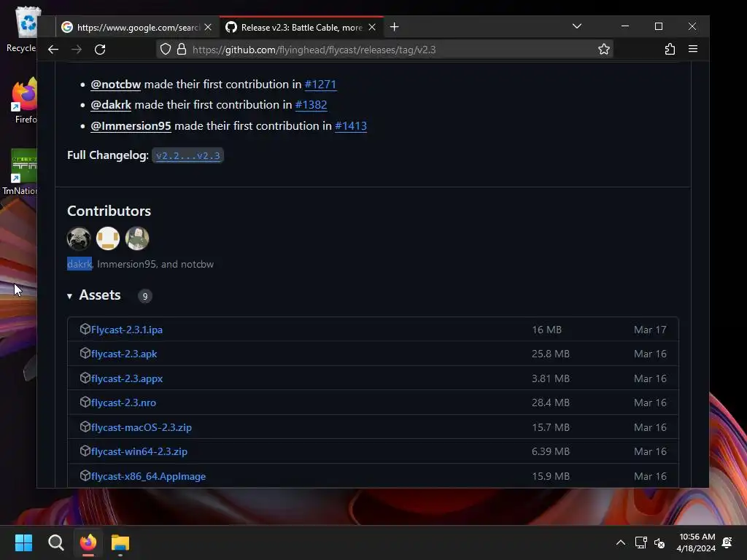Viewport: 747px width, 560px height.
Task: Click the site security padlock icon
Action: tap(182, 50)
